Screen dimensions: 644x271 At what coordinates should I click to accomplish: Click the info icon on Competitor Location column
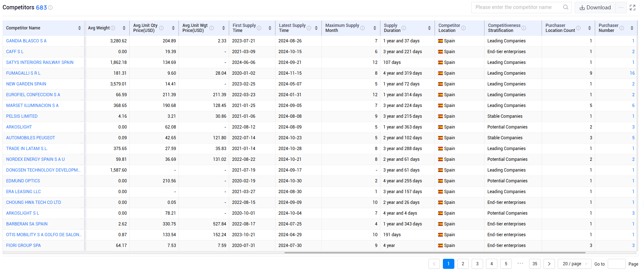tap(463, 28)
